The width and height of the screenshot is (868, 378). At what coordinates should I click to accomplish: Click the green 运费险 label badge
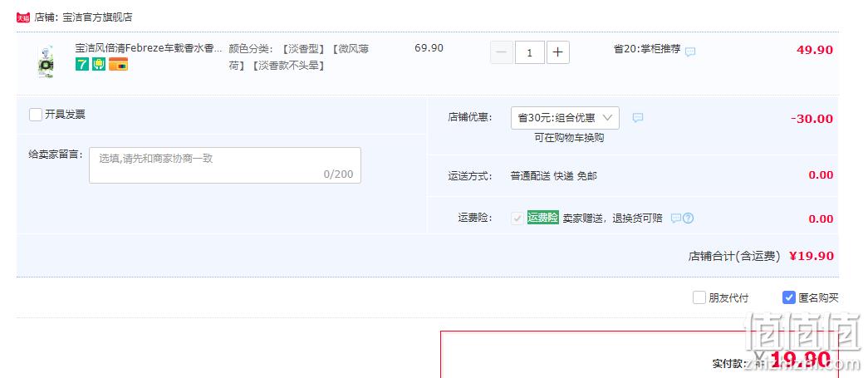coord(543,218)
